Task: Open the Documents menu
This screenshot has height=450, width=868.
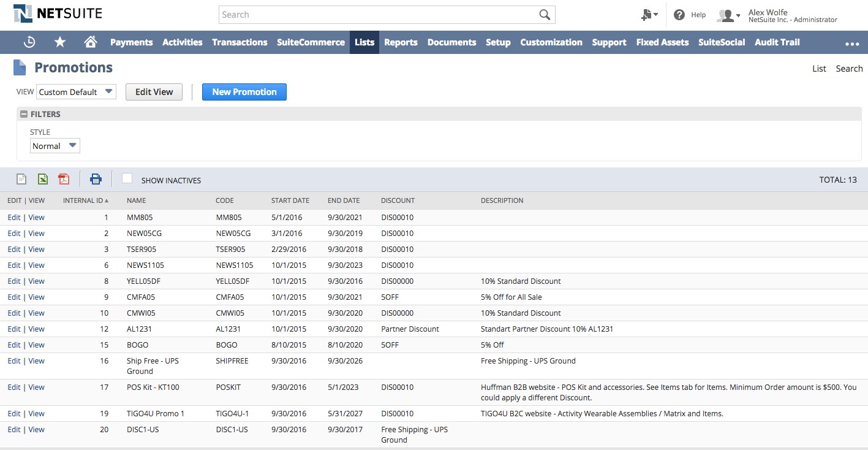Action: coord(451,42)
